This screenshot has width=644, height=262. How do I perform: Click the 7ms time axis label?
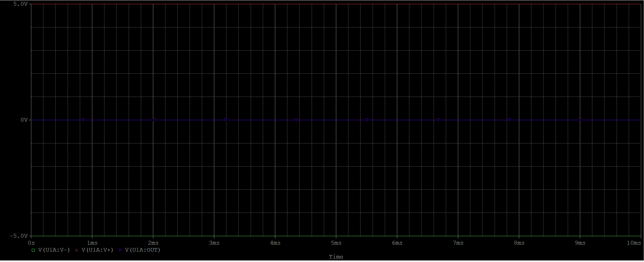458,243
